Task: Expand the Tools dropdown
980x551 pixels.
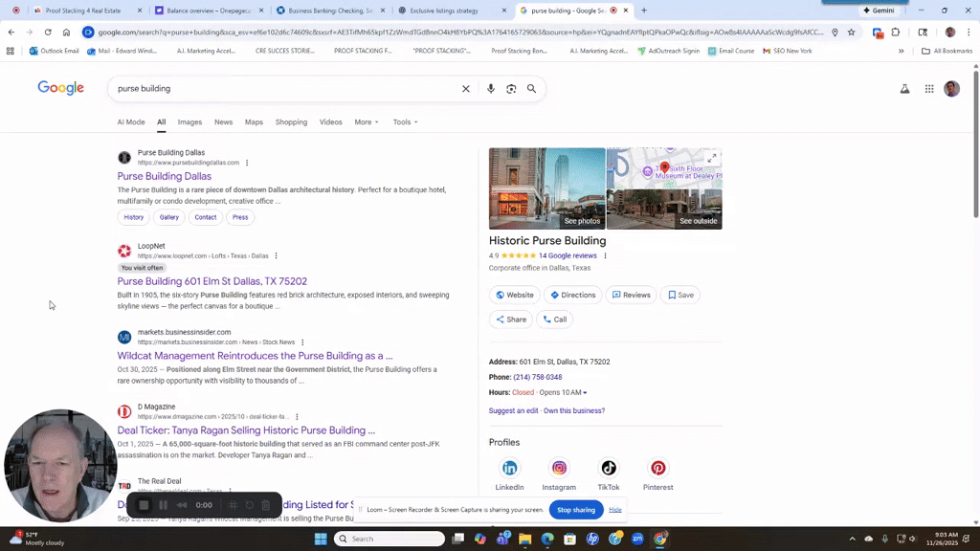Action: [405, 122]
